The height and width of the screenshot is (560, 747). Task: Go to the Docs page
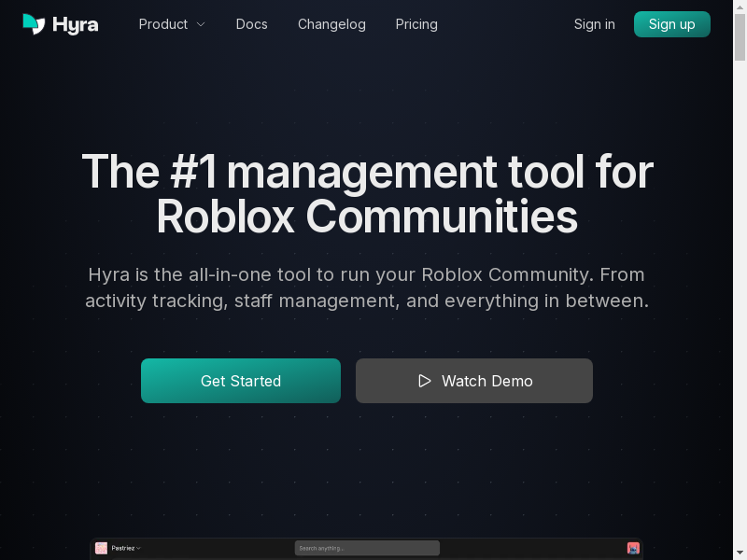(x=251, y=24)
